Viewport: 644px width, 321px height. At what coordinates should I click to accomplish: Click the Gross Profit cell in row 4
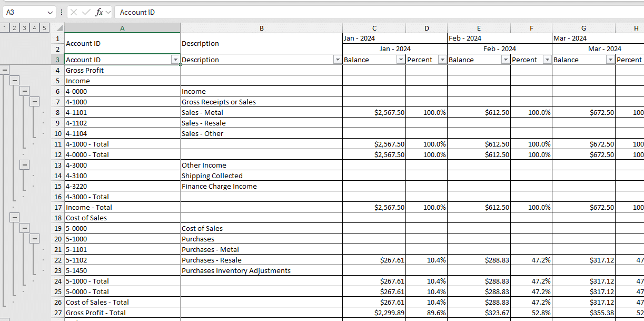click(x=122, y=70)
